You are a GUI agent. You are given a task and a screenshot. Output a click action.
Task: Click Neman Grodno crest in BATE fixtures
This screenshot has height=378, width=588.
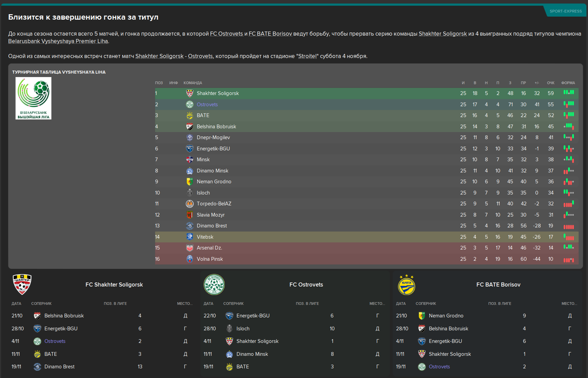(x=422, y=316)
